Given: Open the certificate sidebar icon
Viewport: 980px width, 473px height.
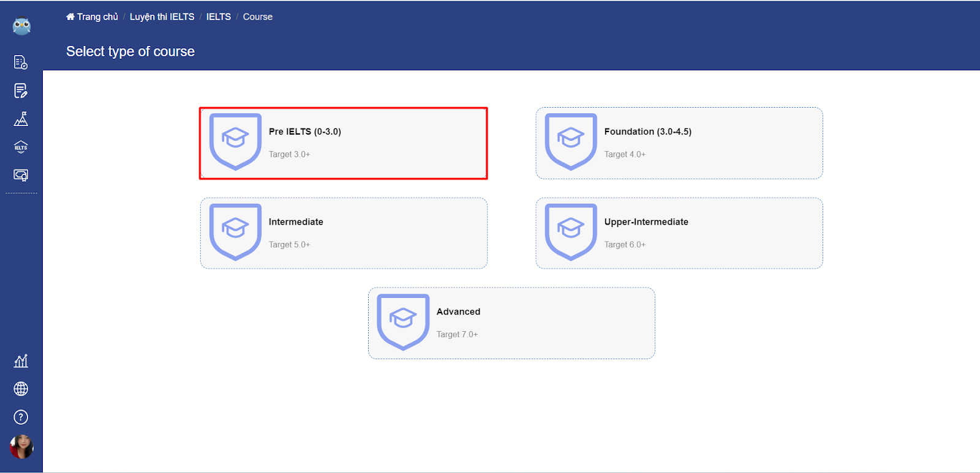Looking at the screenshot, I should click(21, 176).
